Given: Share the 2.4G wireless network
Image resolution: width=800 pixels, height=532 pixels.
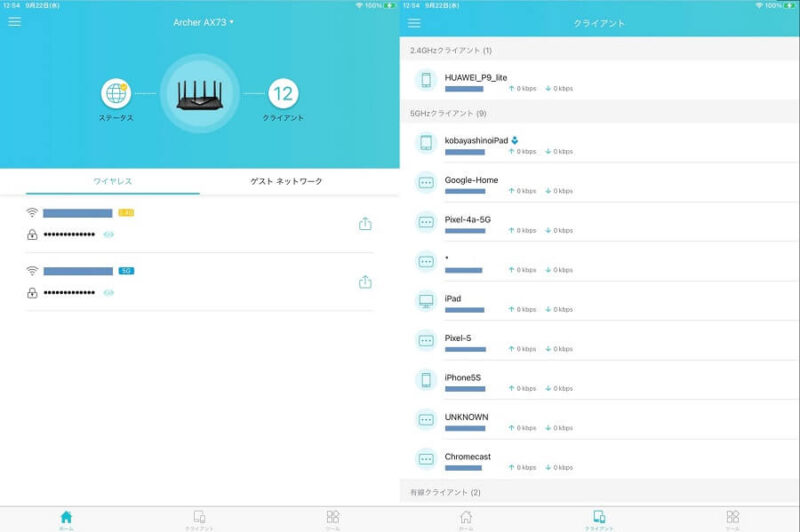Looking at the screenshot, I should [x=365, y=223].
